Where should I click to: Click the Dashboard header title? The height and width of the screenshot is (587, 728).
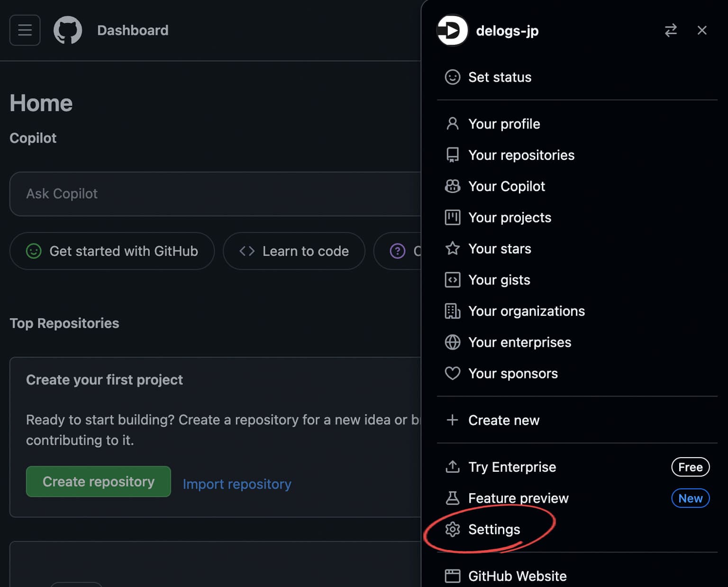pyautogui.click(x=133, y=30)
